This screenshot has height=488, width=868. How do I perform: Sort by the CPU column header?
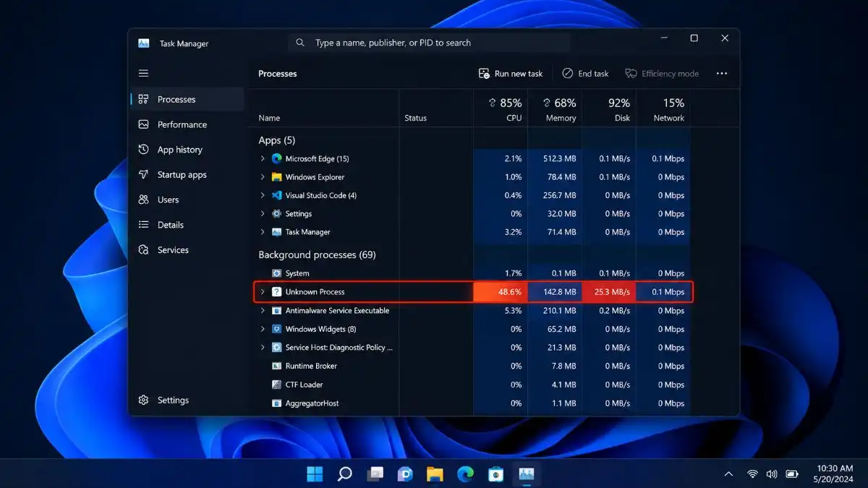point(501,109)
